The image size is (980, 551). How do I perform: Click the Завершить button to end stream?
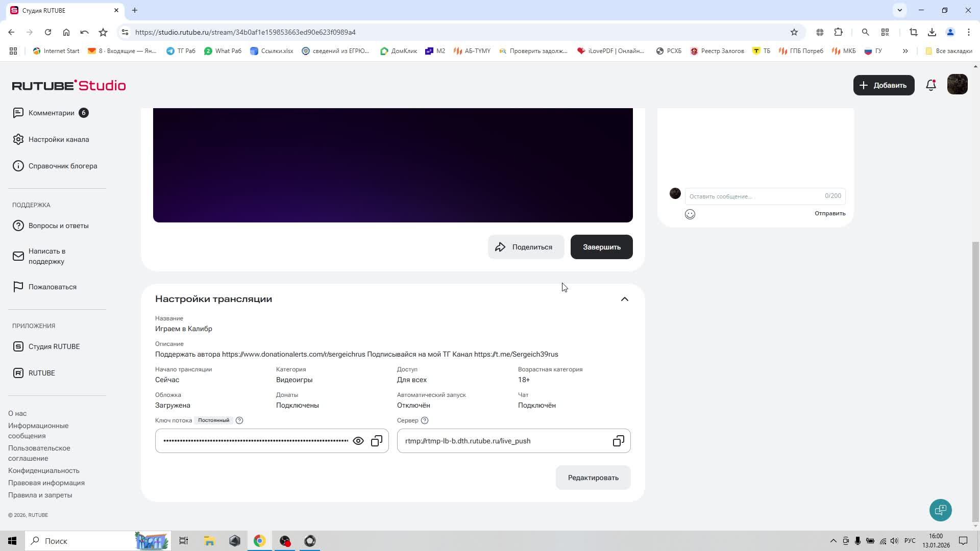[601, 247]
